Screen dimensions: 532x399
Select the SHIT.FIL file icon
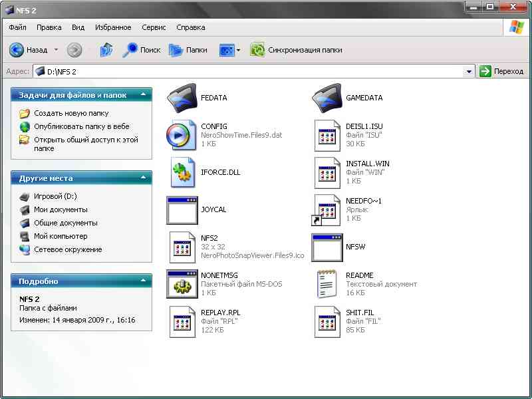point(327,322)
